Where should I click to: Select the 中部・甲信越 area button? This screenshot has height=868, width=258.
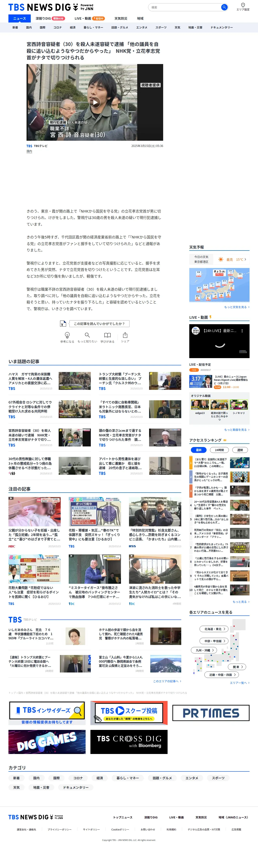[x=214, y=641]
